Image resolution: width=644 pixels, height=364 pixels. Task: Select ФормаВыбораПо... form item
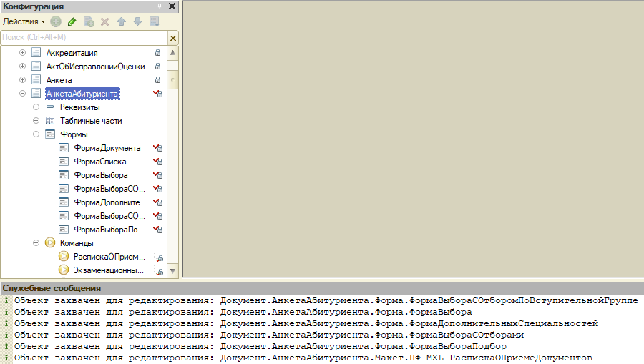coord(109,230)
